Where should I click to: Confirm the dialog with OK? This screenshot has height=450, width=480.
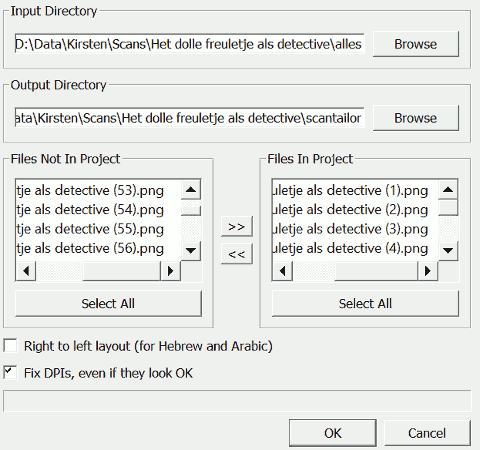[x=333, y=433]
